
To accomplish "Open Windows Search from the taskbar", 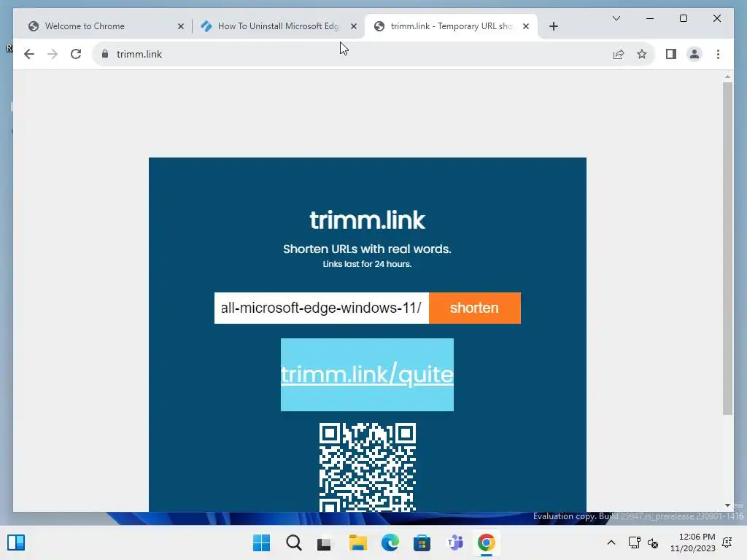I will (x=293, y=542).
